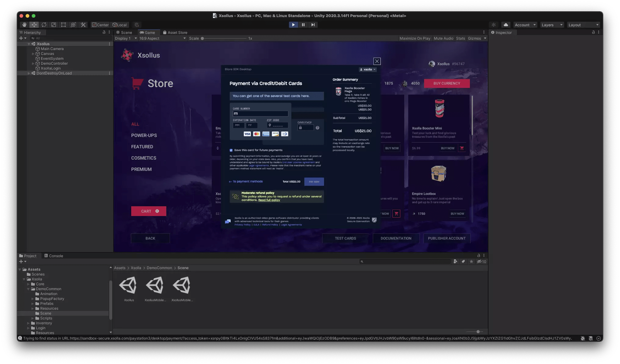This screenshot has height=364, width=620.
Task: Switch to the Scene tab
Action: pos(124,32)
